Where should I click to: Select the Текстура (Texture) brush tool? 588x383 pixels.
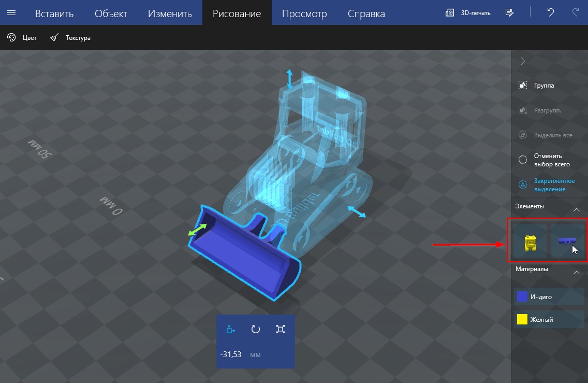click(x=70, y=38)
